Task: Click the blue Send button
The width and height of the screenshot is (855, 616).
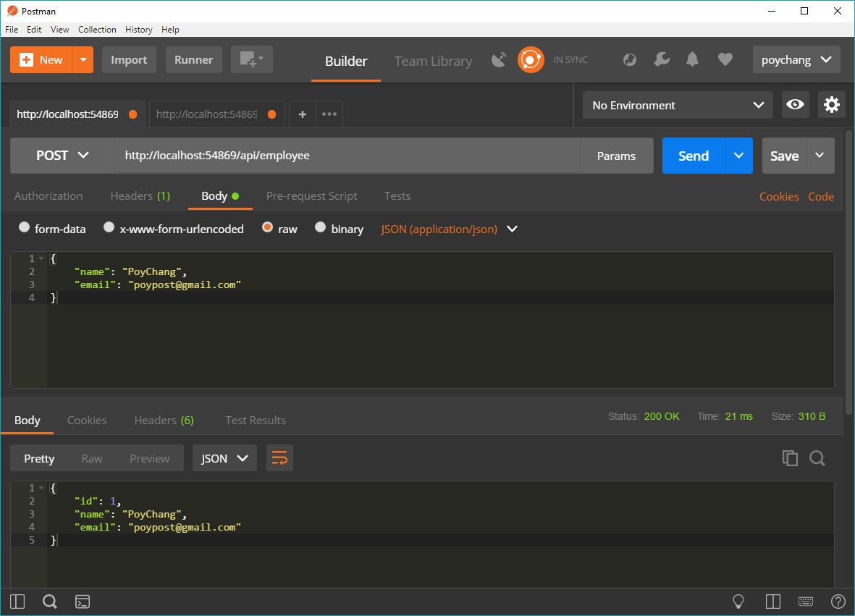Action: [694, 156]
